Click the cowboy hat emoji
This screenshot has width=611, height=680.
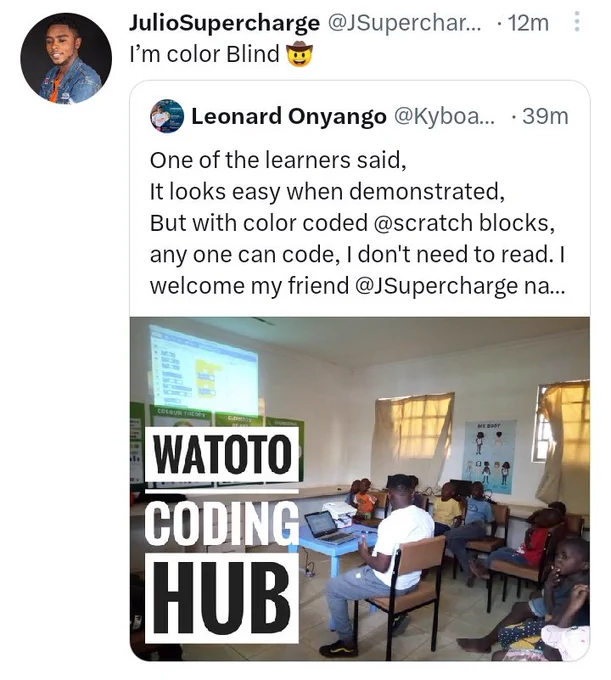(x=299, y=56)
